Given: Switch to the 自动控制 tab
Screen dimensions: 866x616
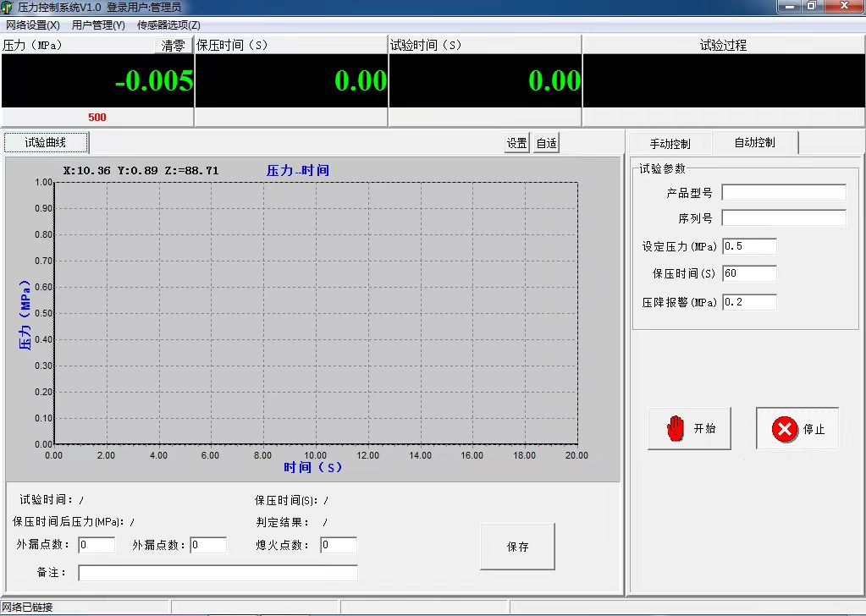Looking at the screenshot, I should [x=756, y=142].
